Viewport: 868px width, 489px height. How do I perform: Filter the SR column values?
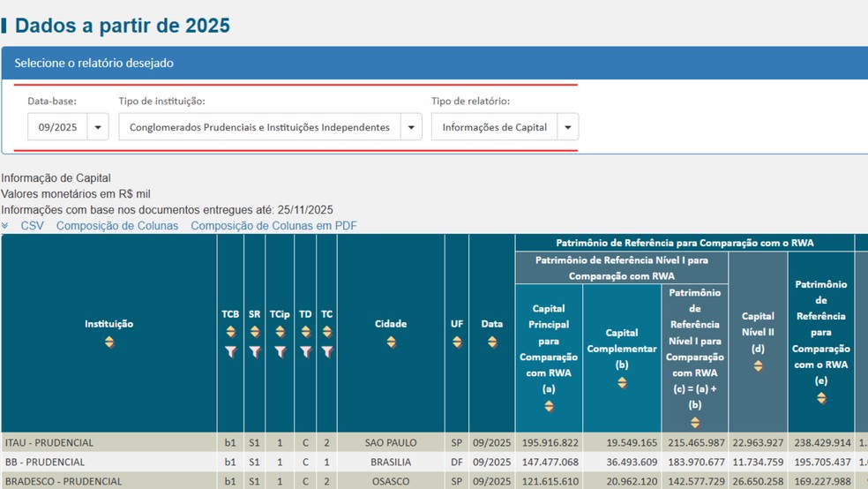(x=254, y=351)
